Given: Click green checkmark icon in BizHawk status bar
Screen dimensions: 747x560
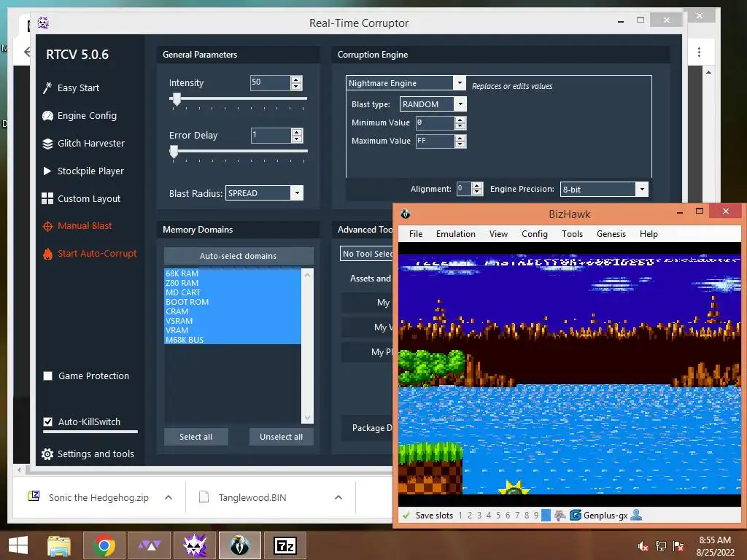Looking at the screenshot, I should [406, 516].
